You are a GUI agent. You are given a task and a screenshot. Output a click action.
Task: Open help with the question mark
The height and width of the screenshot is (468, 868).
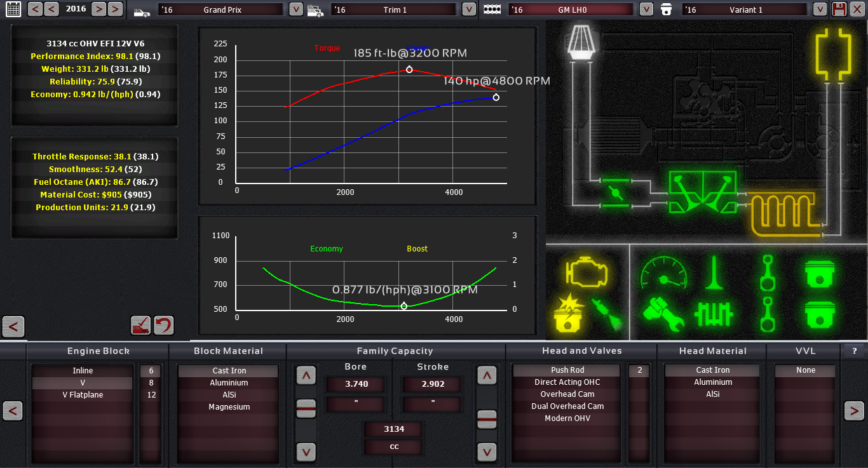(x=855, y=351)
